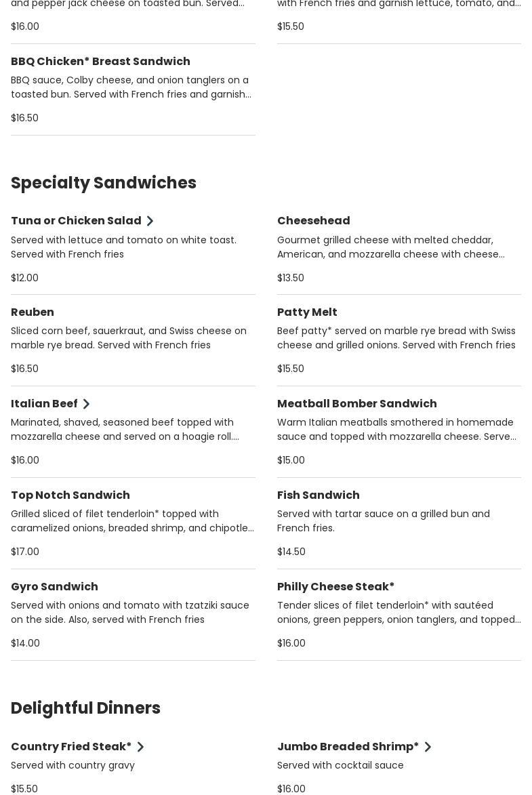Image resolution: width=532 pixels, height=795 pixels.
Task: Expand the Country Fried Steak chevron
Action: click(x=140, y=747)
